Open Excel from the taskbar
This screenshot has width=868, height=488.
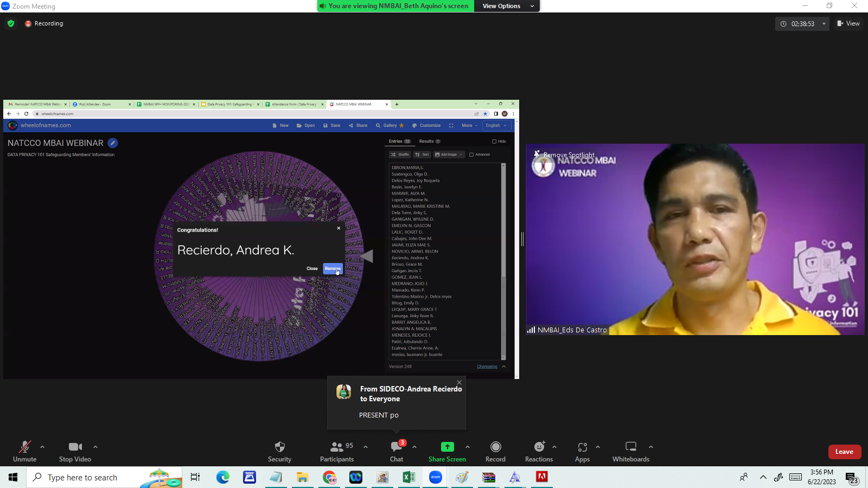tap(409, 477)
